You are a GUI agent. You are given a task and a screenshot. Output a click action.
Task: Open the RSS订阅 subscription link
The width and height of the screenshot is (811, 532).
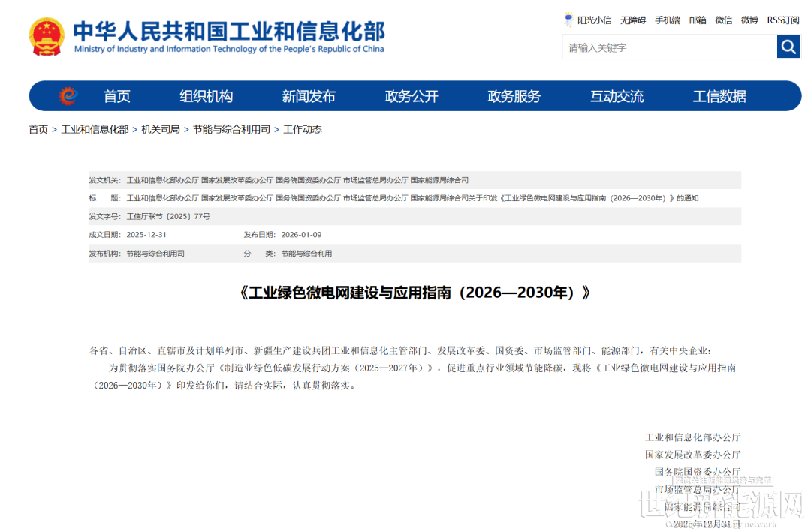[x=783, y=20]
